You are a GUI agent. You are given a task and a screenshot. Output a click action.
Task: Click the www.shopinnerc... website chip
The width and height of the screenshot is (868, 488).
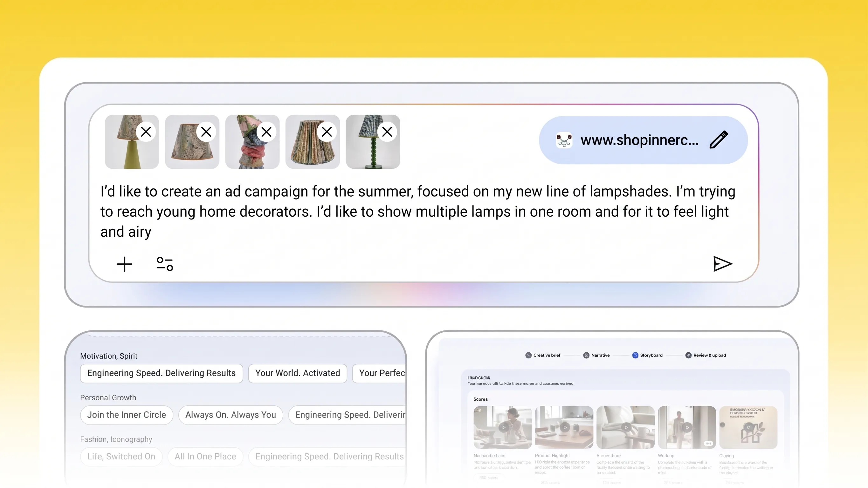643,140
